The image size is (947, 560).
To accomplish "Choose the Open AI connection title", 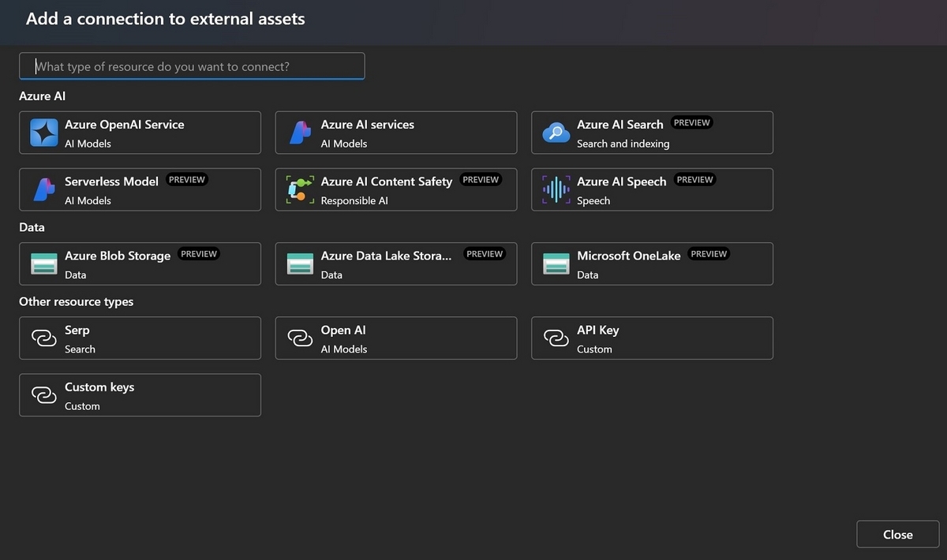I will 343,330.
